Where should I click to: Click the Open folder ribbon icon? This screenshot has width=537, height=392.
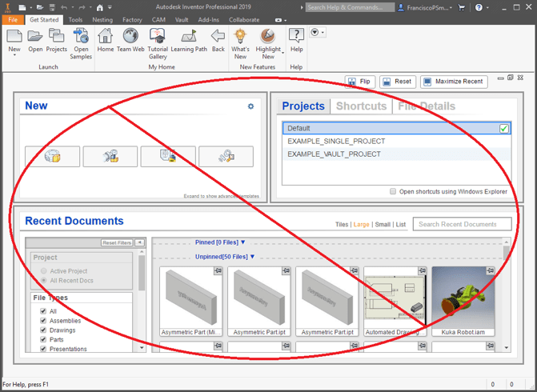[35, 37]
